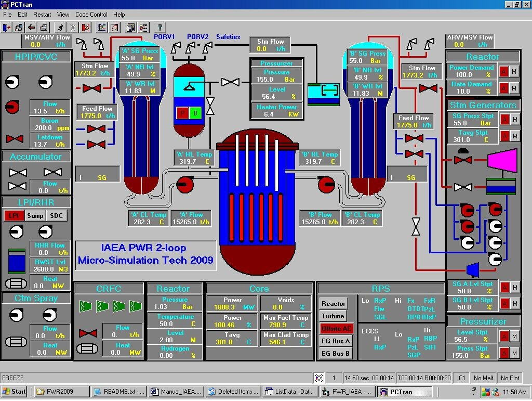Open README.txt from the taskbar

[119, 392]
